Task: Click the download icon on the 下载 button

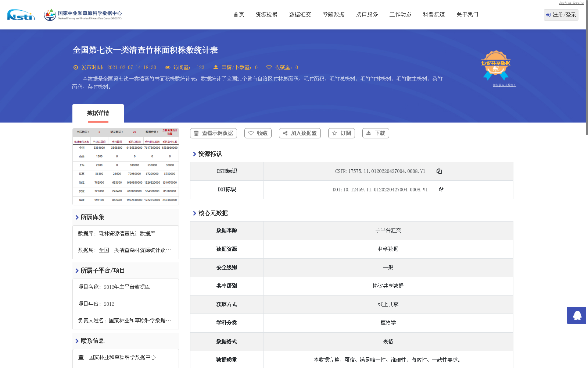Action: click(369, 133)
